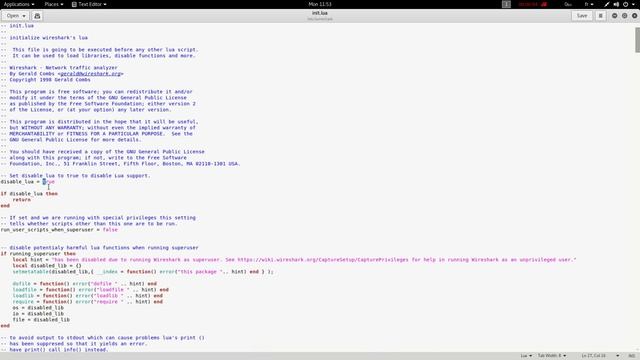Open the Applications menu
This screenshot has width=640, height=360.
19,4
